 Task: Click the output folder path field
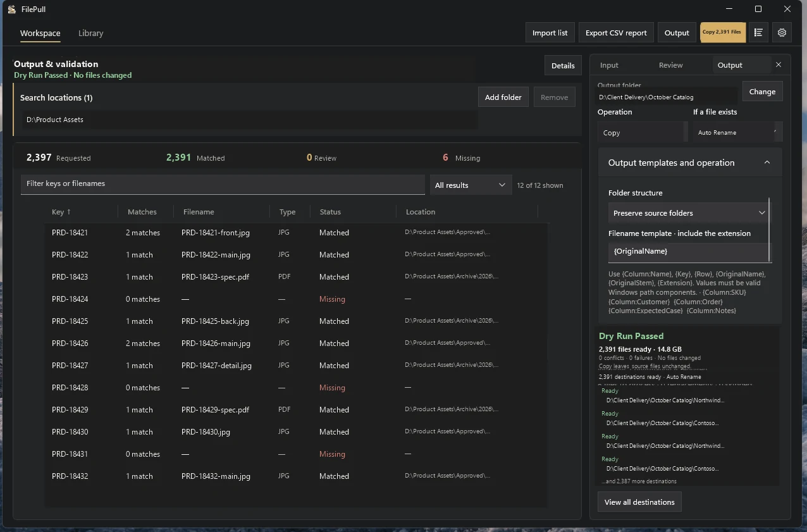click(667, 97)
